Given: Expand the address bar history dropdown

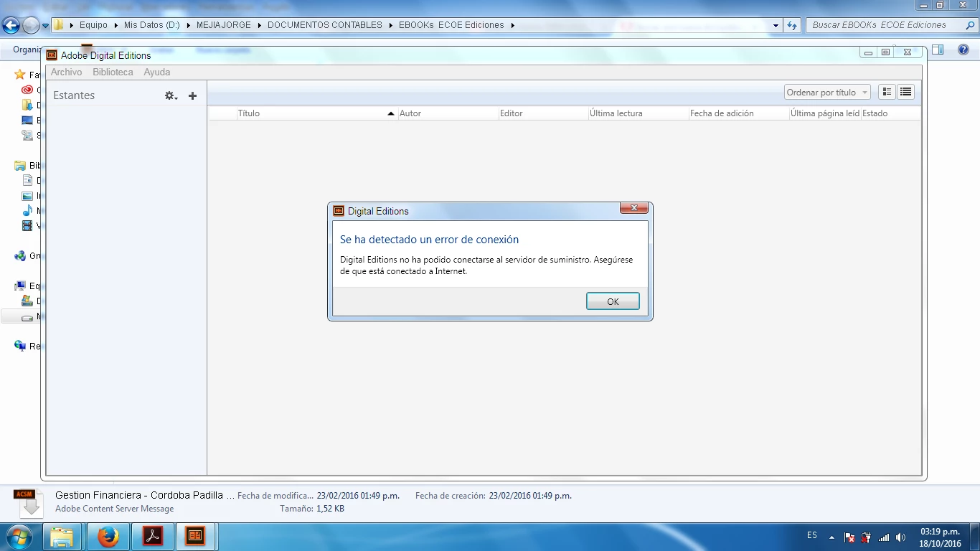Looking at the screenshot, I should (776, 25).
